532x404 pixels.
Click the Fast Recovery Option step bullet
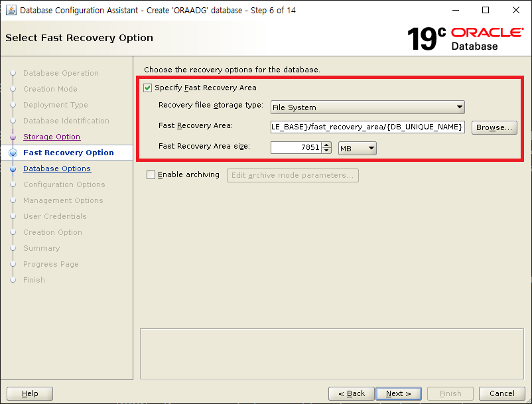pyautogui.click(x=13, y=153)
